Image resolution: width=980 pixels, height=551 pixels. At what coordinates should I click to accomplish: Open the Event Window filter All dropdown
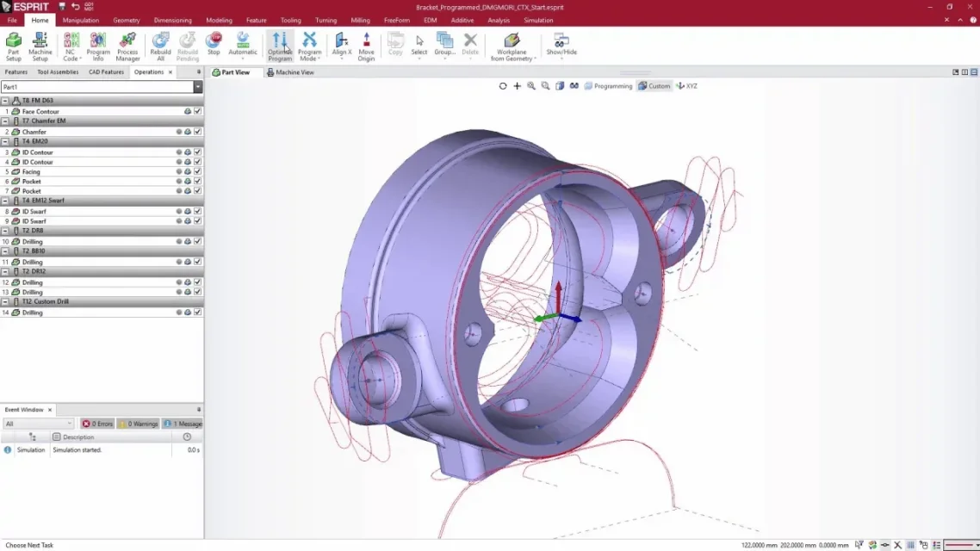(38, 424)
